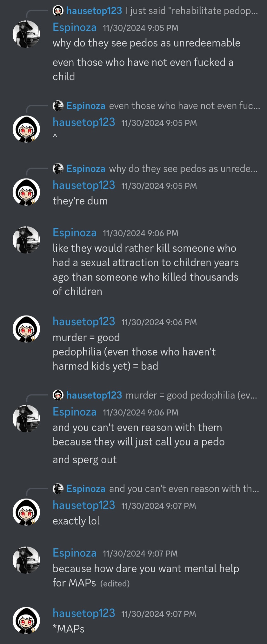267x644 pixels.
Task: Select hausetop123 username above the "*MAPs" message
Action: [84, 613]
